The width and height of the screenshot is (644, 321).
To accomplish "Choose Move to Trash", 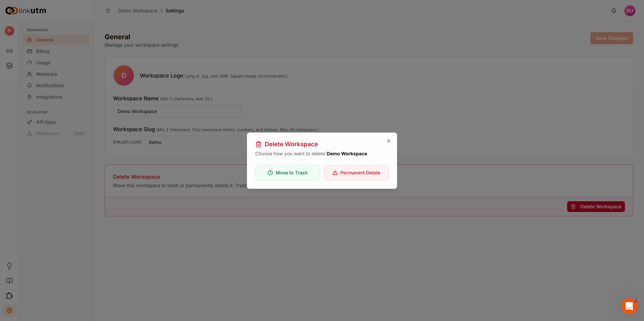I will click(287, 173).
